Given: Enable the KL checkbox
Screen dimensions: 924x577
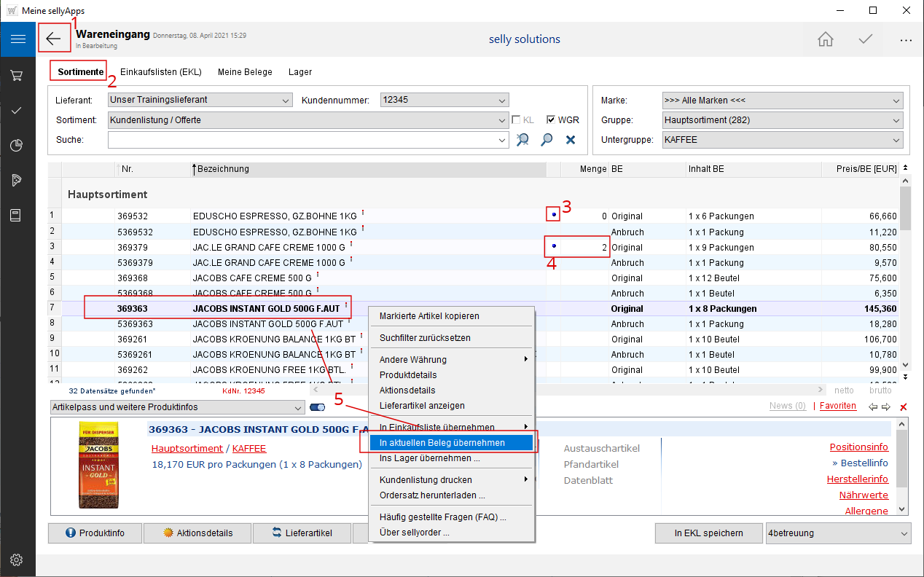Looking at the screenshot, I should pyautogui.click(x=516, y=120).
